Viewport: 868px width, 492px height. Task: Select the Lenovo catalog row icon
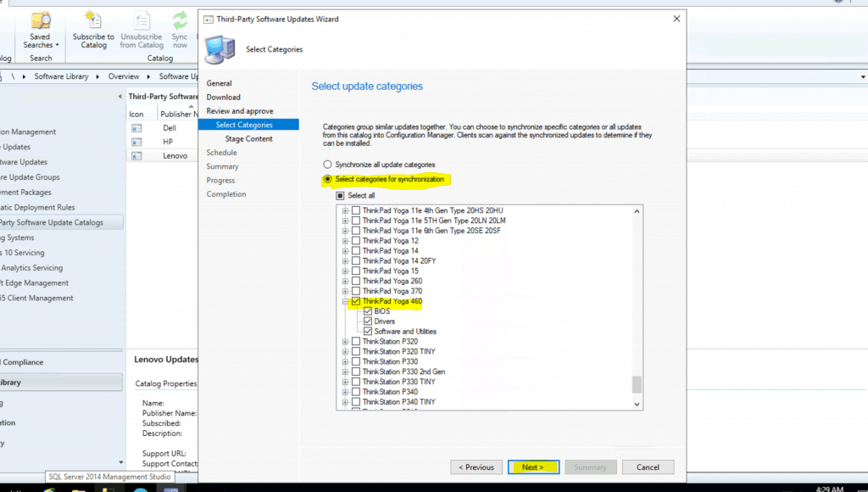point(136,156)
